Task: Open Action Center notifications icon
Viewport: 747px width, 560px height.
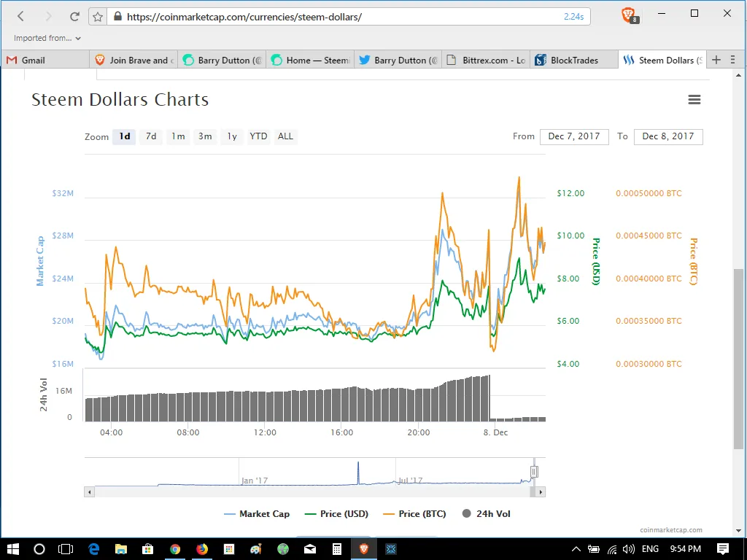Action: [723, 549]
